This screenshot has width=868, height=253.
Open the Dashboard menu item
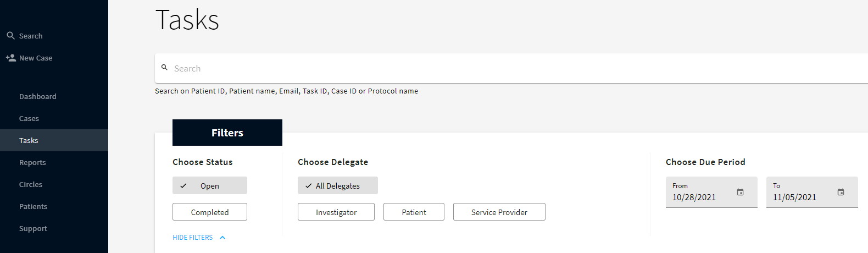click(x=38, y=96)
